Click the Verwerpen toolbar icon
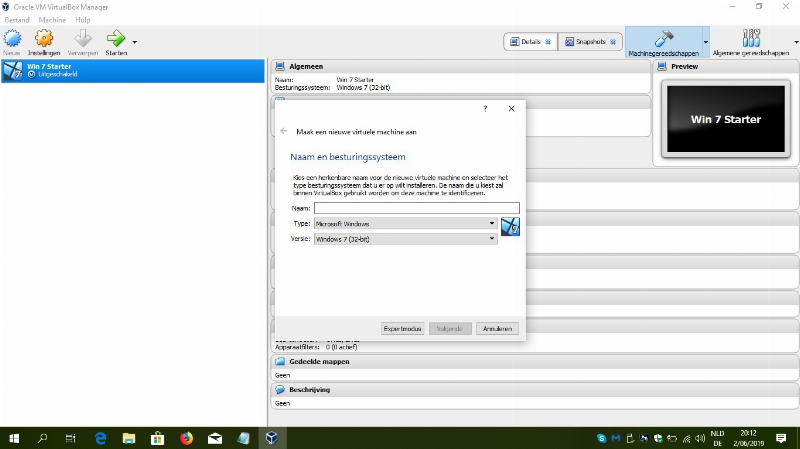The width and height of the screenshot is (800, 449). pyautogui.click(x=83, y=39)
